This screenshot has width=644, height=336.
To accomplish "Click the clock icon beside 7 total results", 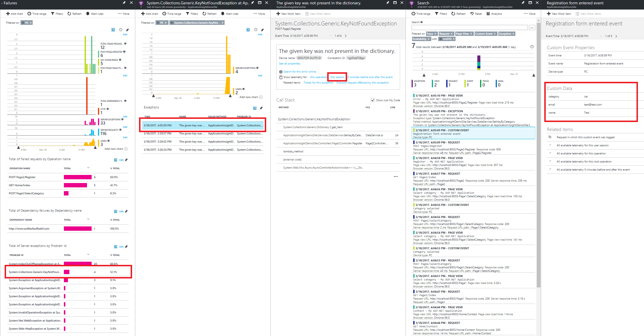I will [532, 47].
